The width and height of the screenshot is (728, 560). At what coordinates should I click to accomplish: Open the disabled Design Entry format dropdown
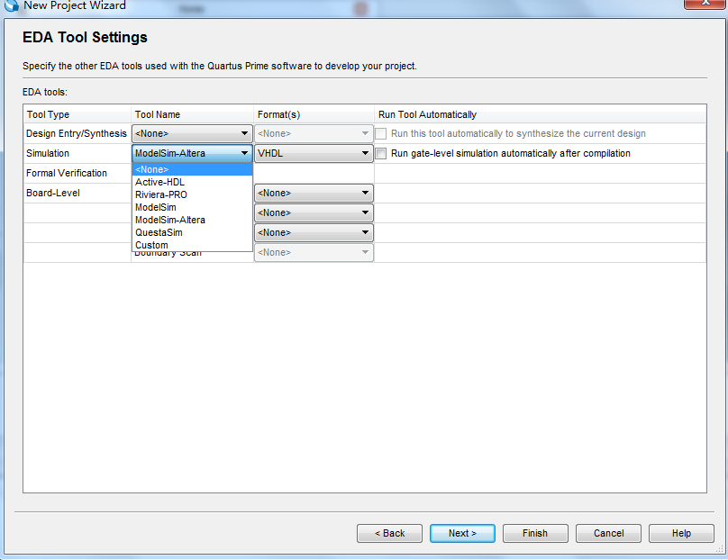pos(314,133)
